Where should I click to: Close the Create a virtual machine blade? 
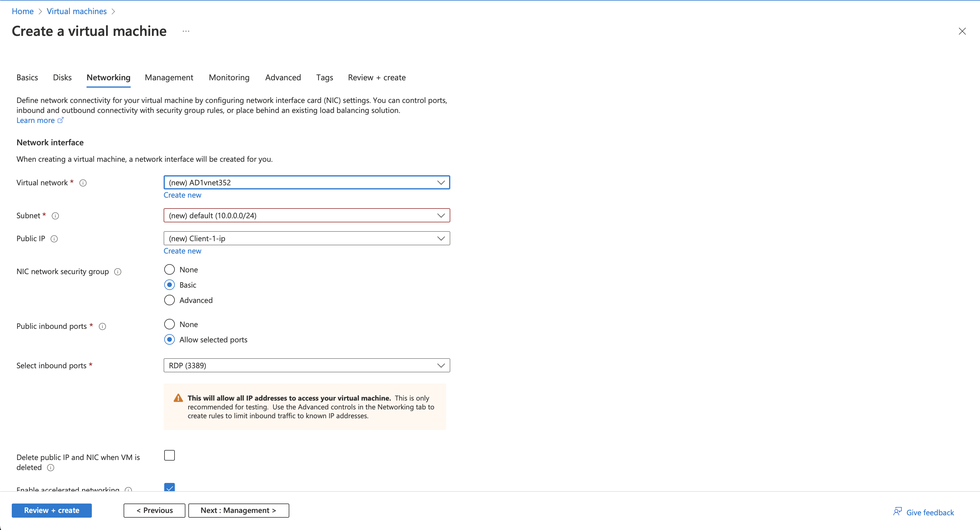(x=962, y=31)
